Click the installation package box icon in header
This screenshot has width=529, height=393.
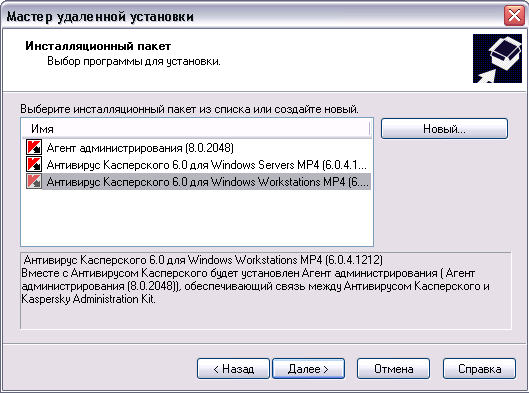pyautogui.click(x=497, y=58)
